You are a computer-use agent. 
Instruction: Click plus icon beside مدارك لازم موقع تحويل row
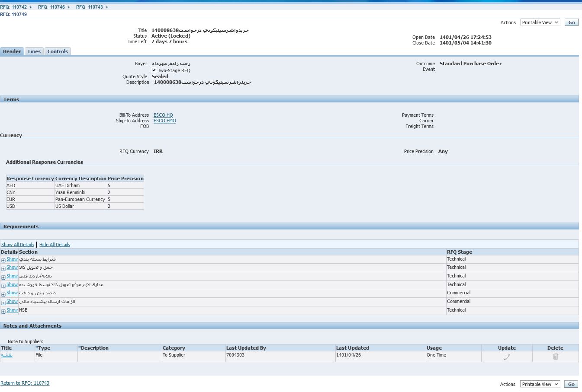coord(3,286)
